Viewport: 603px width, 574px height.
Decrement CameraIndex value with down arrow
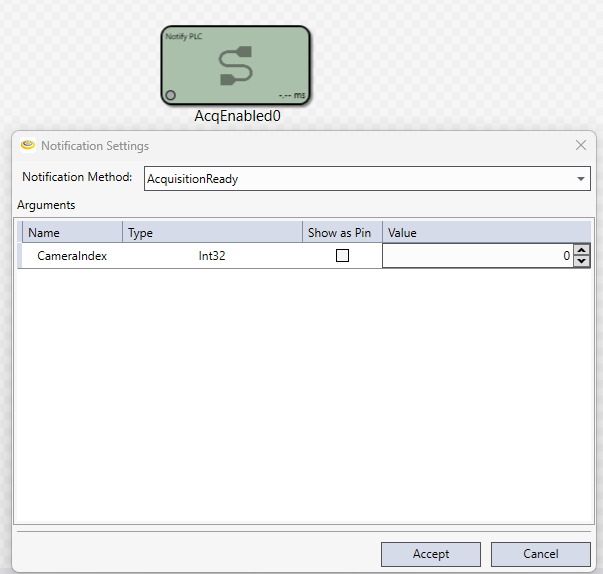pos(581,261)
